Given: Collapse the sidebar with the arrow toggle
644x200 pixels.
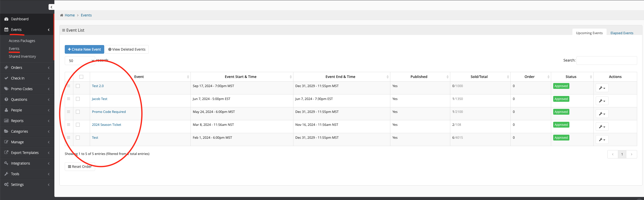Looking at the screenshot, I should pyautogui.click(x=51, y=7).
